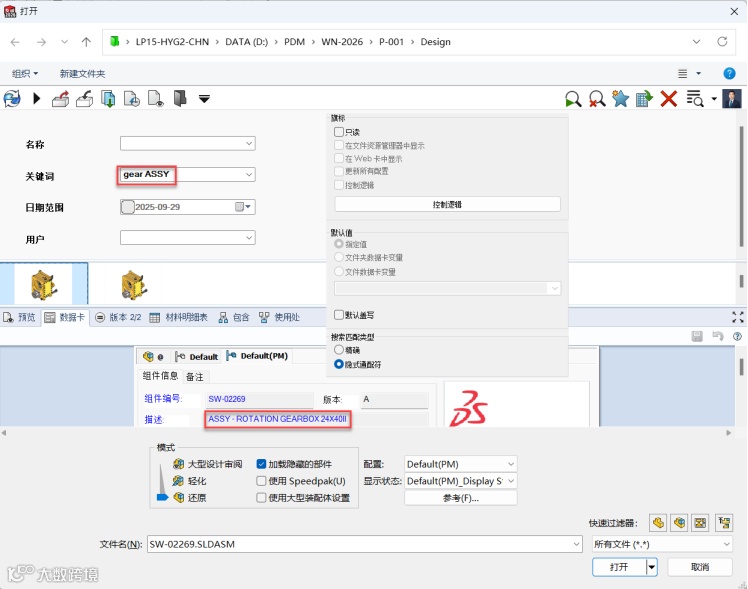This screenshot has width=748, height=589.
Task: Open the 用户 combo box dropdown
Action: click(x=249, y=238)
